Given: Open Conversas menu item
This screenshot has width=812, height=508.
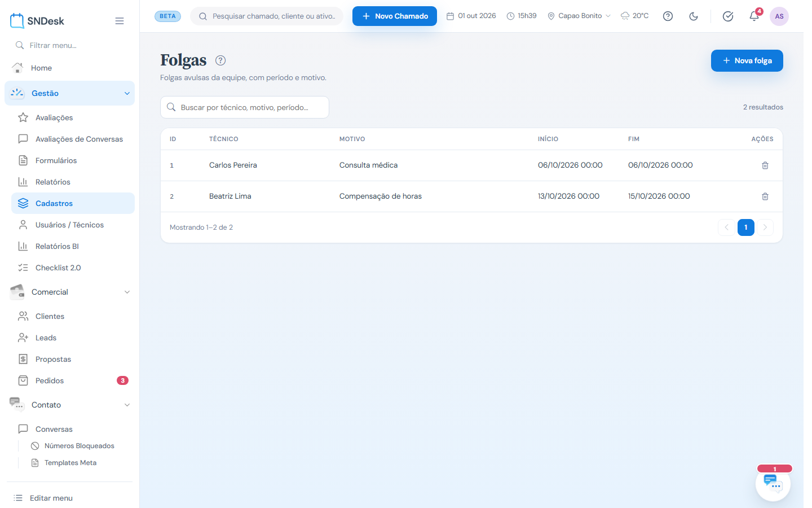Looking at the screenshot, I should [73, 429].
